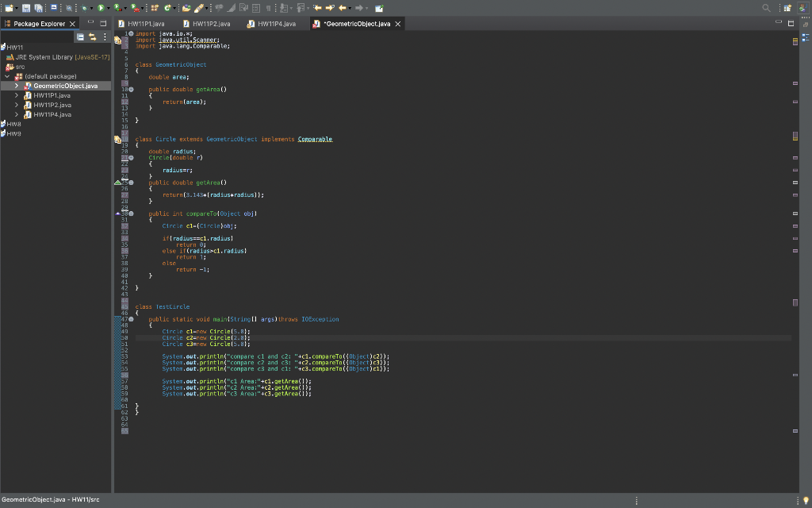Open the Outline view from right trim
This screenshot has width=812, height=508.
tap(806, 37)
